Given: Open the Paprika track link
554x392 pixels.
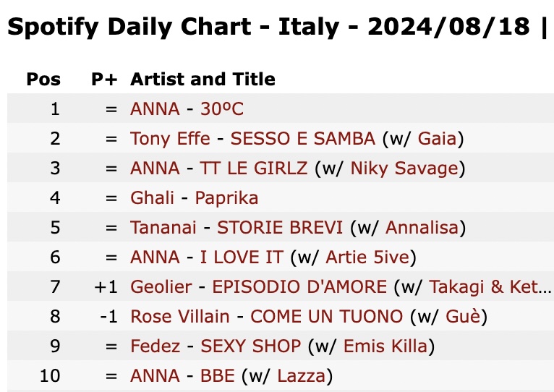Looking at the screenshot, I should coord(226,197).
